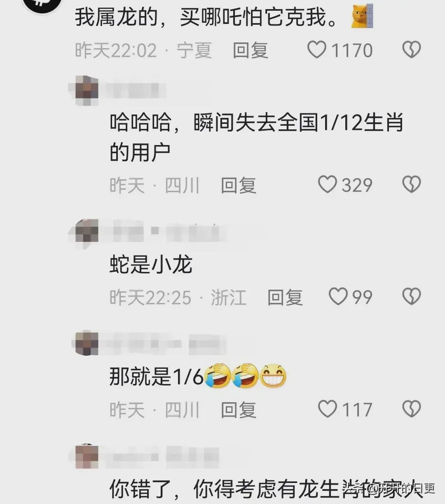Viewport: 445px width, 504px height.
Task: Open avatar of the 你错了 commenter
Action: pos(86,457)
